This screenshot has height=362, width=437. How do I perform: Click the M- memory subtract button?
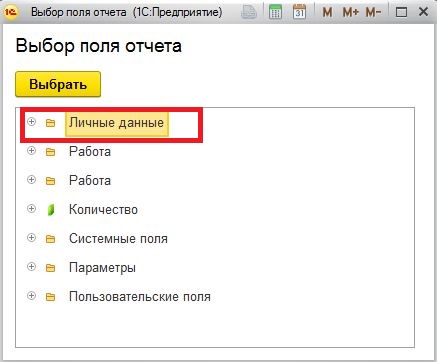[373, 13]
